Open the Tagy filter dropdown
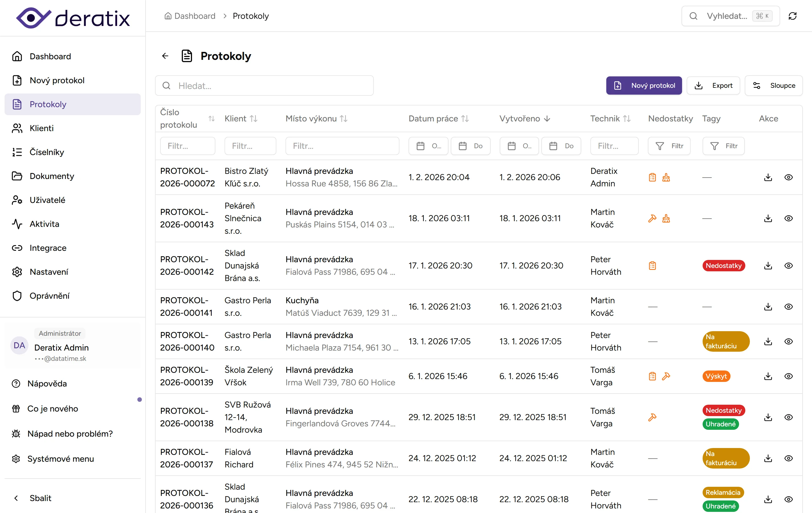 [723, 146]
